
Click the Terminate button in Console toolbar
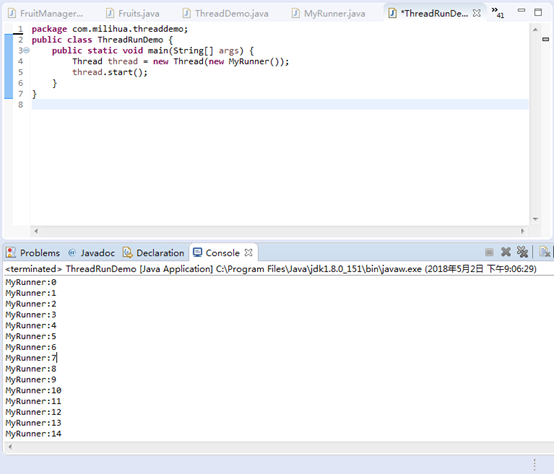coord(489,252)
